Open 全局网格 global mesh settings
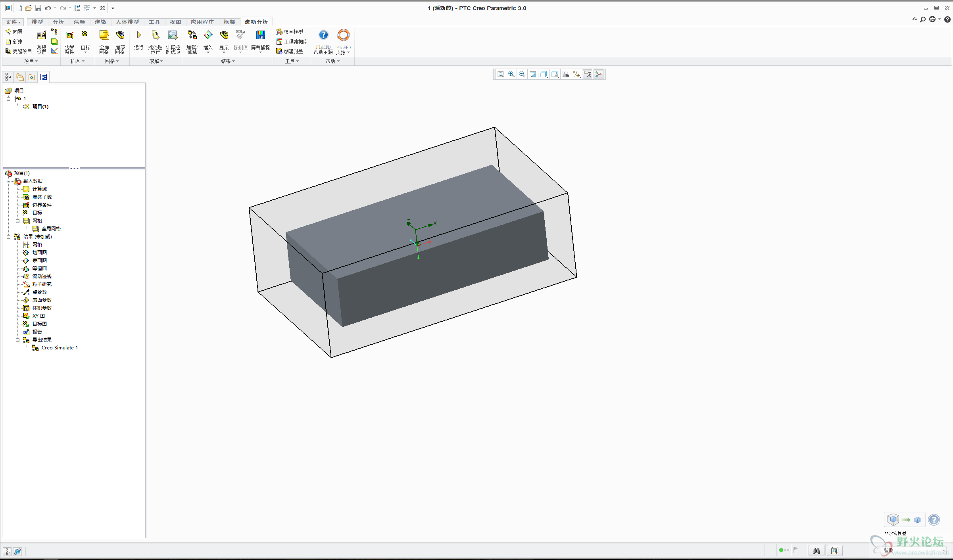953x560 pixels. pyautogui.click(x=104, y=42)
